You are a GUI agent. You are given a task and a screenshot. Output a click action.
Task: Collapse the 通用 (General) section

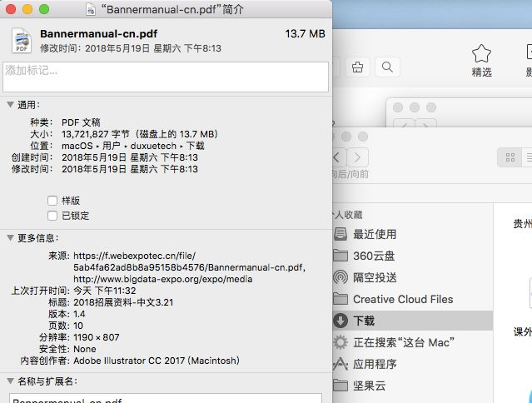(11, 105)
